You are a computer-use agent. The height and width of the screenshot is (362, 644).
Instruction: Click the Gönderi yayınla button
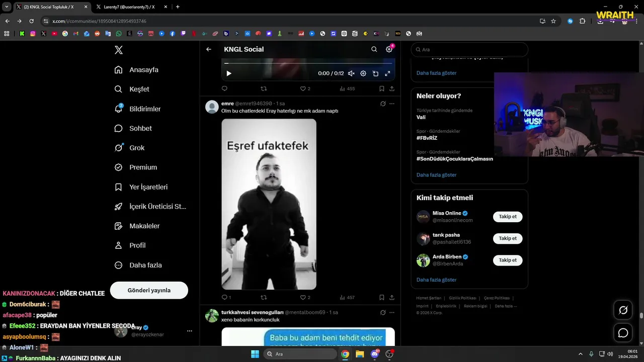149,290
